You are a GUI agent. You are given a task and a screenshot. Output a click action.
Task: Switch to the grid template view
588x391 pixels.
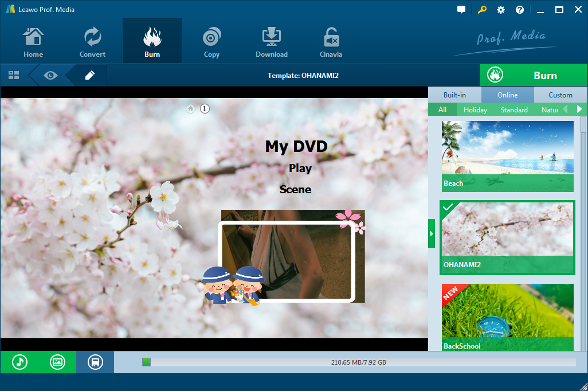14,75
